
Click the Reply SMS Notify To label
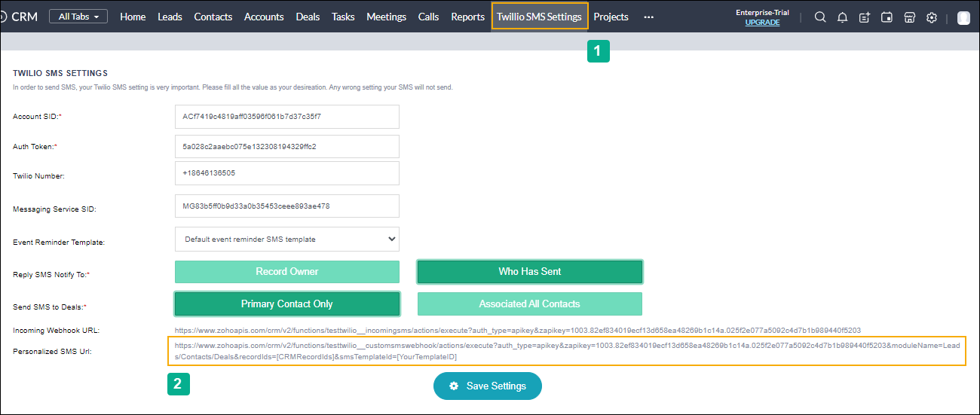point(51,275)
